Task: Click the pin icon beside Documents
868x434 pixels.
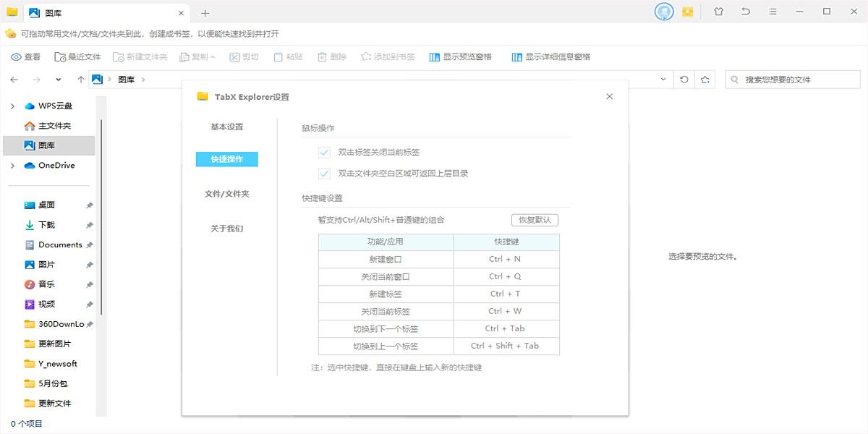Action: 90,245
